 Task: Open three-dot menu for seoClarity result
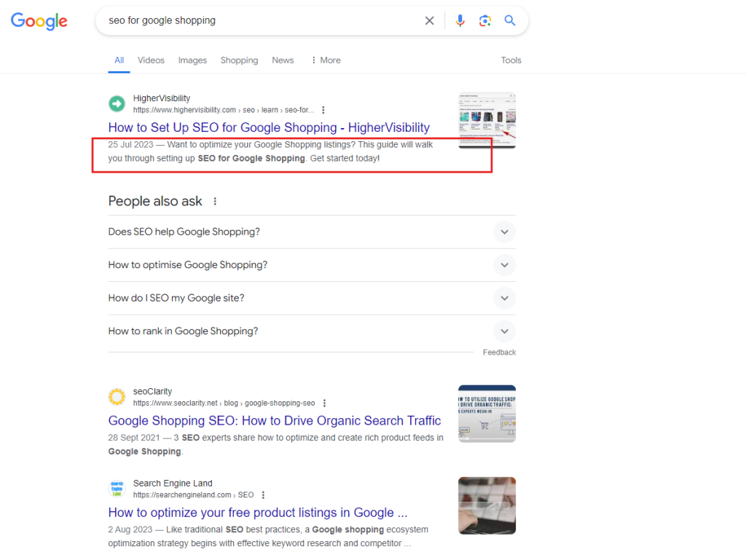[x=324, y=403]
